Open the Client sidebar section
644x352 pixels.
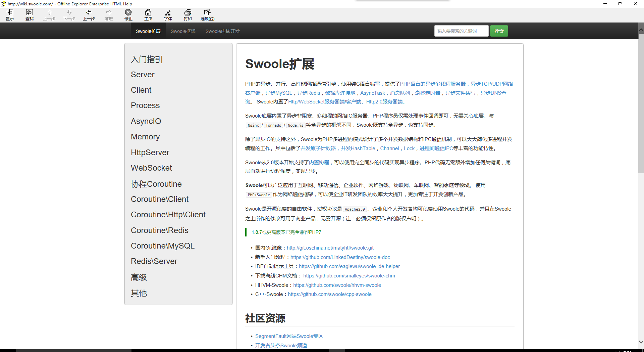point(141,90)
